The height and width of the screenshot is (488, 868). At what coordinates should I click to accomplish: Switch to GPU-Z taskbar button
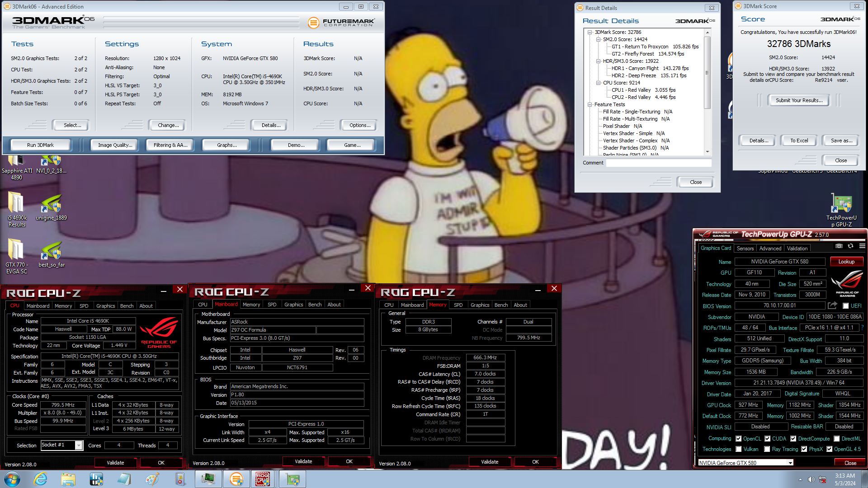click(x=292, y=479)
